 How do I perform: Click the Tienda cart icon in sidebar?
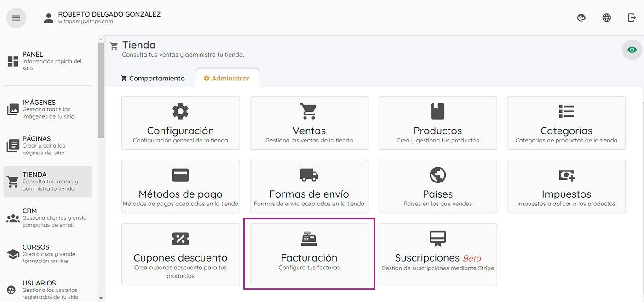13,182
